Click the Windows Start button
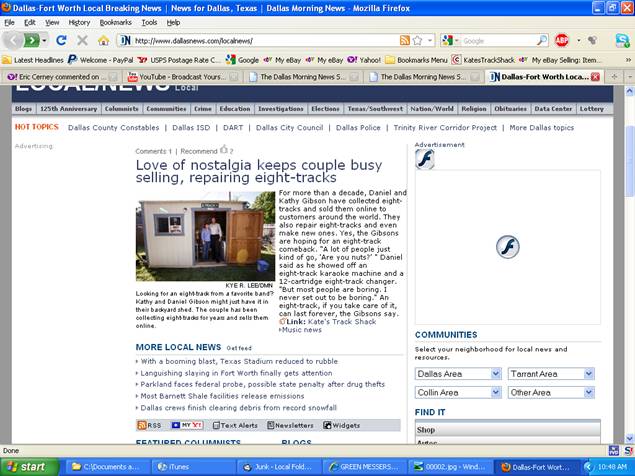This screenshot has width=635, height=476. (x=27, y=467)
